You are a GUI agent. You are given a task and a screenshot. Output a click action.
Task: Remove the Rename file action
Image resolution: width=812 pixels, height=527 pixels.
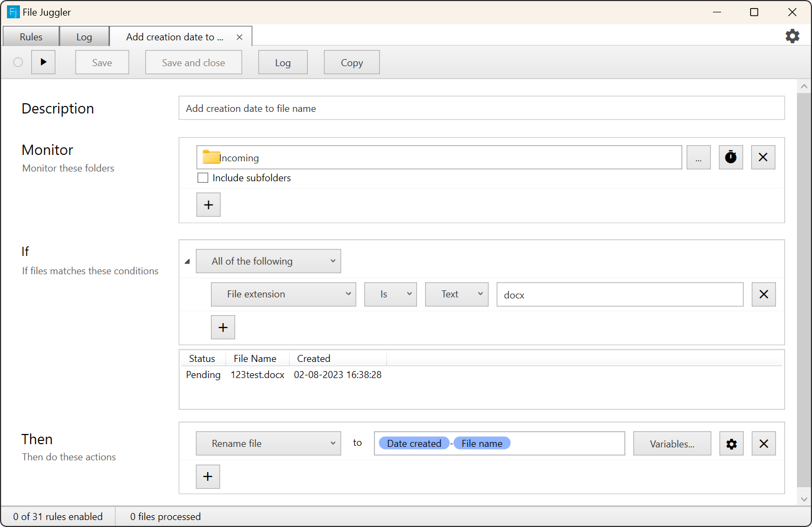pos(764,444)
